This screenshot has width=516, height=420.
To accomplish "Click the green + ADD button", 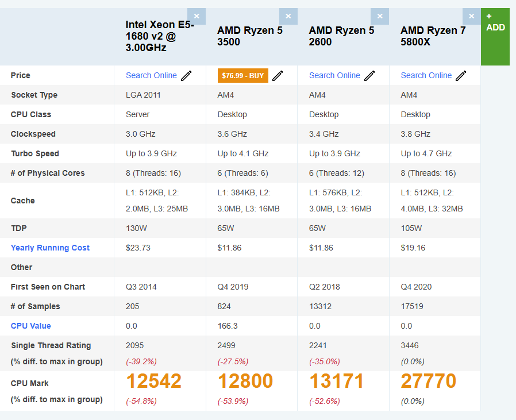I will coord(495,37).
